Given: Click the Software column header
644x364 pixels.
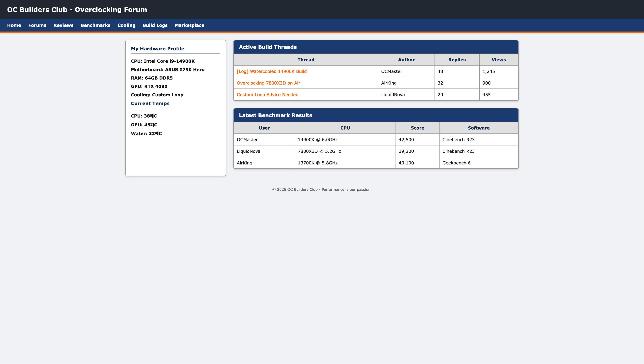Looking at the screenshot, I should (478, 128).
